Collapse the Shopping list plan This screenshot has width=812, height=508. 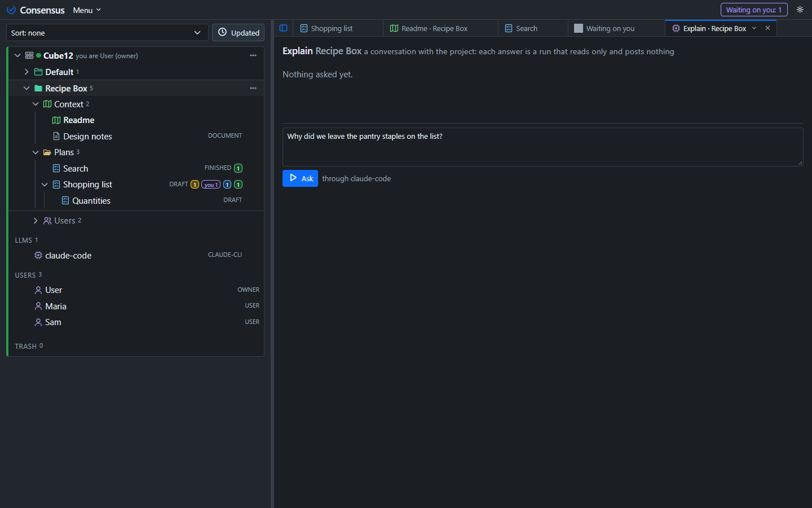point(45,185)
